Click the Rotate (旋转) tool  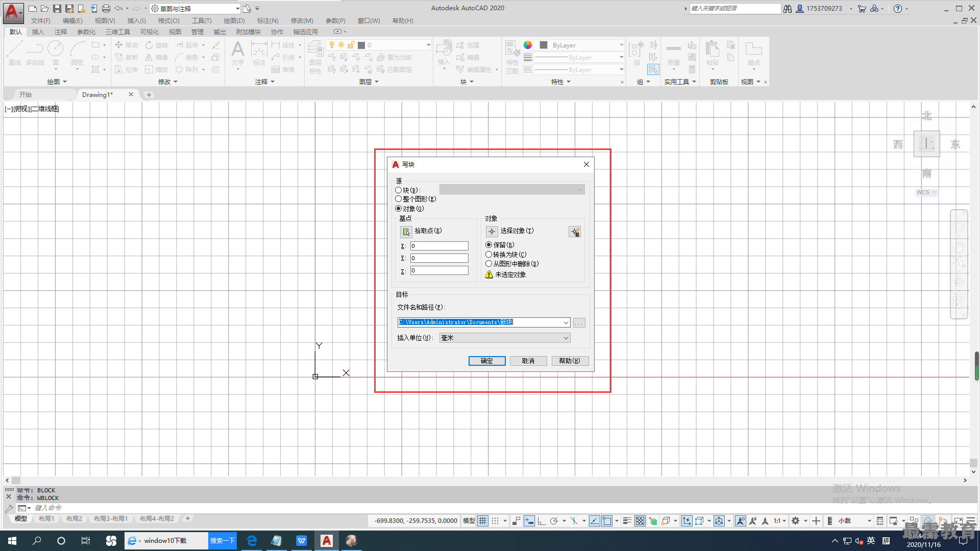pos(157,45)
